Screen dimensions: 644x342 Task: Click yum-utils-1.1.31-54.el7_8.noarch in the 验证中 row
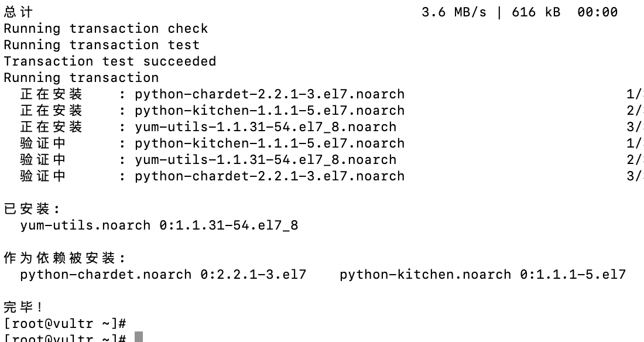tap(265, 160)
